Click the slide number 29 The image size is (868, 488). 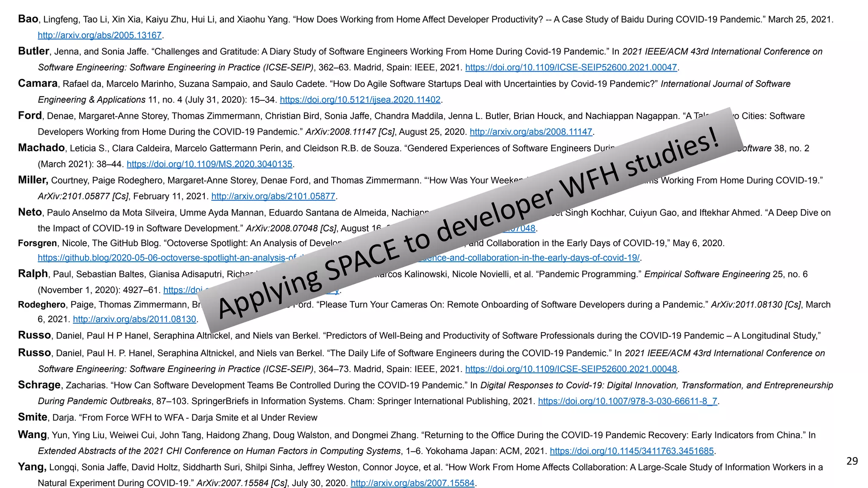[852, 461]
